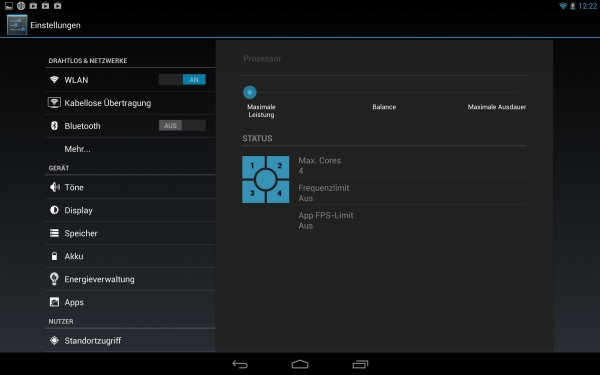Screen dimensions: 600x375
Task: Select Maximale Ausdauer on processor slider
Action: pyautogui.click(x=497, y=107)
